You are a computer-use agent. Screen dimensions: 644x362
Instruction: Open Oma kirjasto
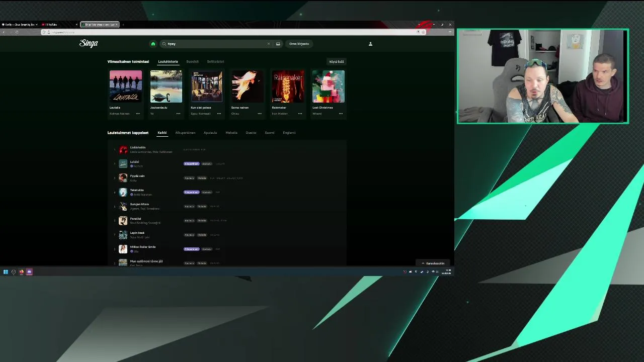[299, 44]
